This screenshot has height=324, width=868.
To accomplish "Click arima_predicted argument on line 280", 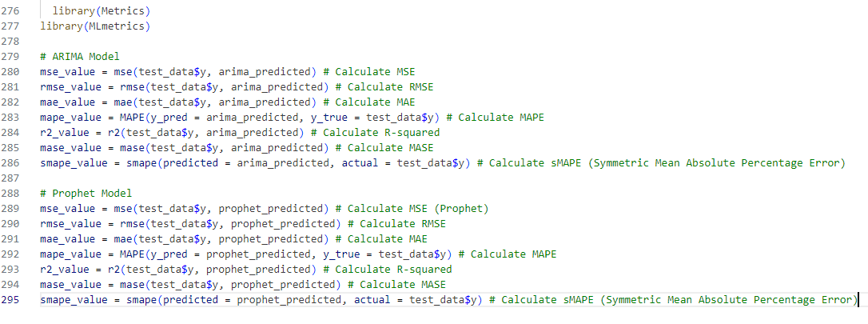I will (x=264, y=71).
